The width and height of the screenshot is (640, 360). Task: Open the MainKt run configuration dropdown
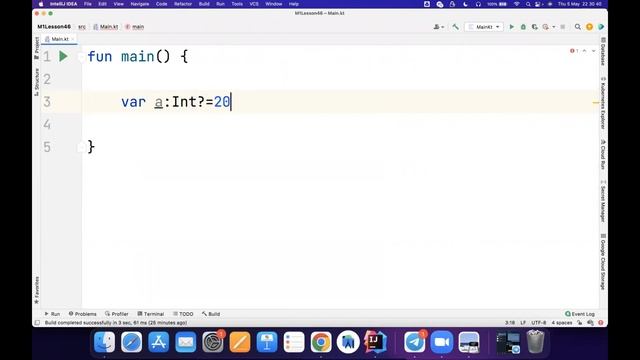484,27
